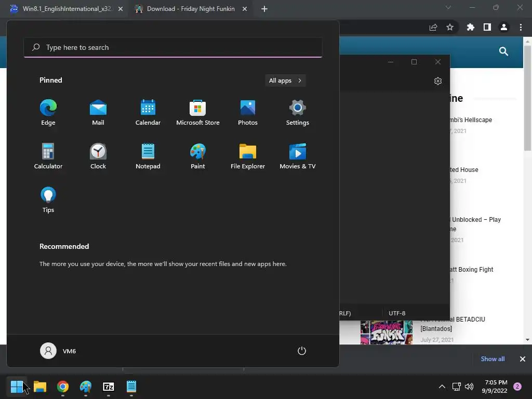Viewport: 532px width, 399px height.
Task: Open 7-Zip from the taskbar
Action: click(x=108, y=387)
